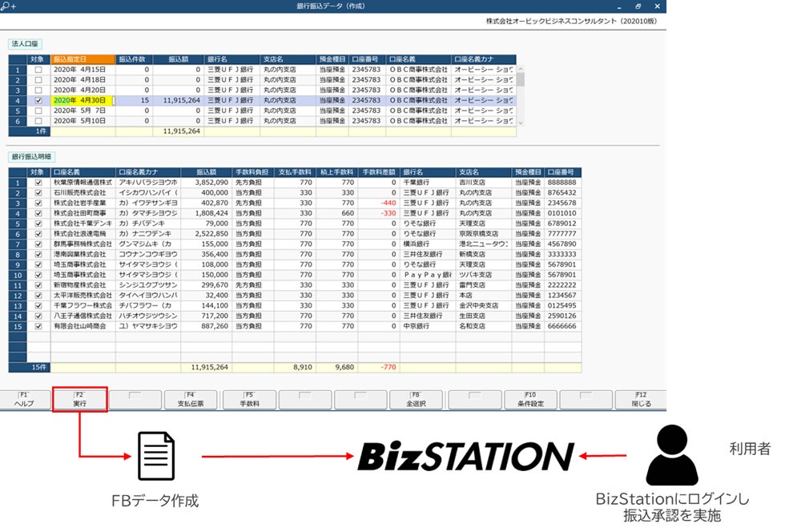Click the 雷門支店 branch cell
This screenshot has width=805, height=532.
point(484,285)
